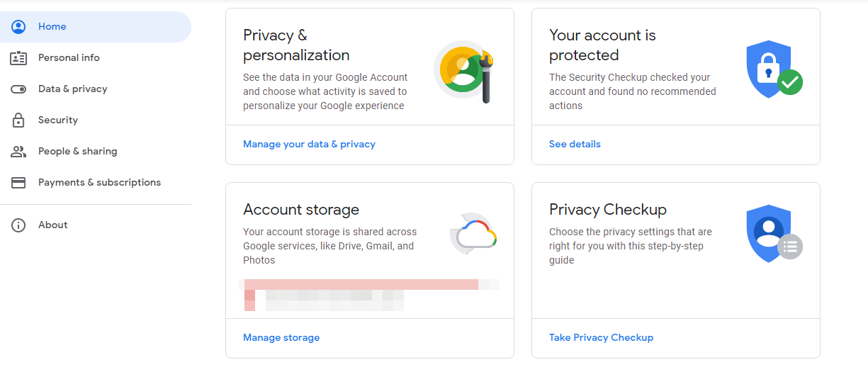Click the Home profile icon in sidebar
Viewport: 868px width, 372px height.
pyautogui.click(x=18, y=27)
